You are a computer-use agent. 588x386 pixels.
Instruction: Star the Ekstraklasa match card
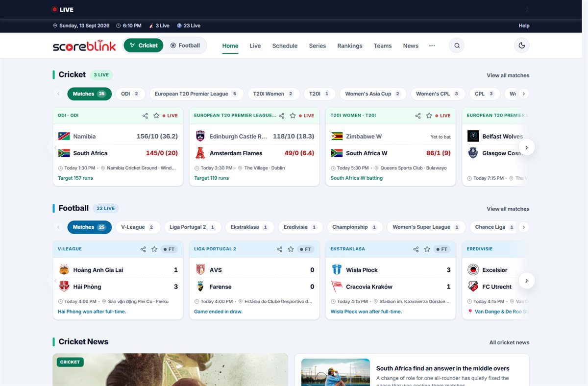[x=427, y=249]
